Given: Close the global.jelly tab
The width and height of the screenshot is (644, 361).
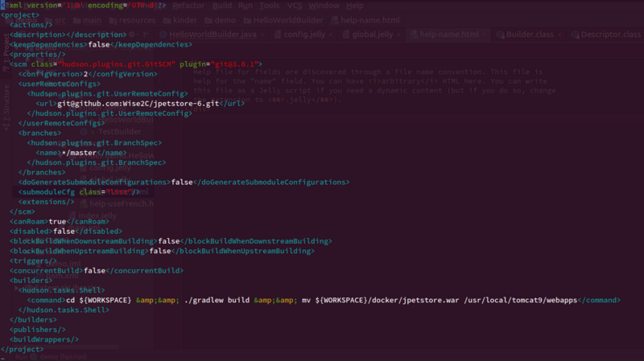Looking at the screenshot, I should (x=398, y=35).
